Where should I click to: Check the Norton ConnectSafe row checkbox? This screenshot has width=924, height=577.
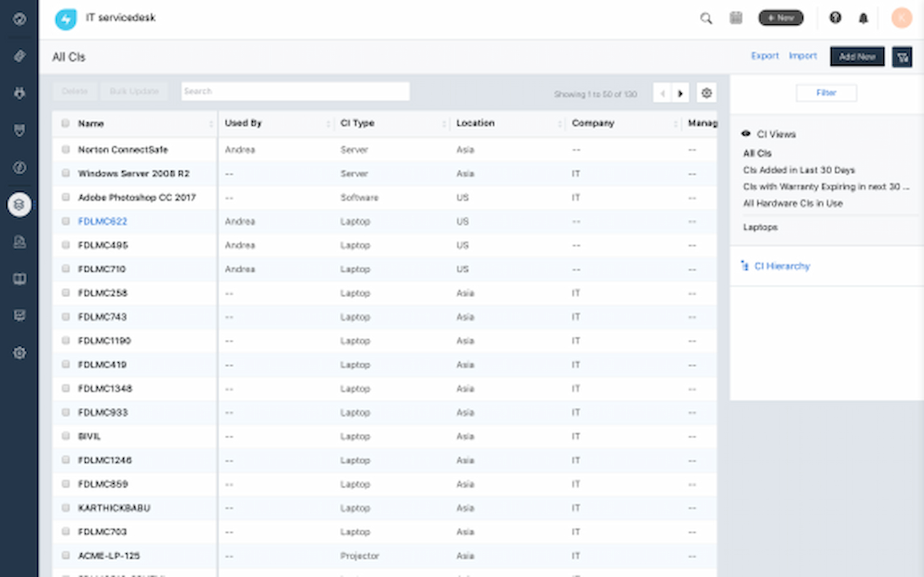coord(65,149)
